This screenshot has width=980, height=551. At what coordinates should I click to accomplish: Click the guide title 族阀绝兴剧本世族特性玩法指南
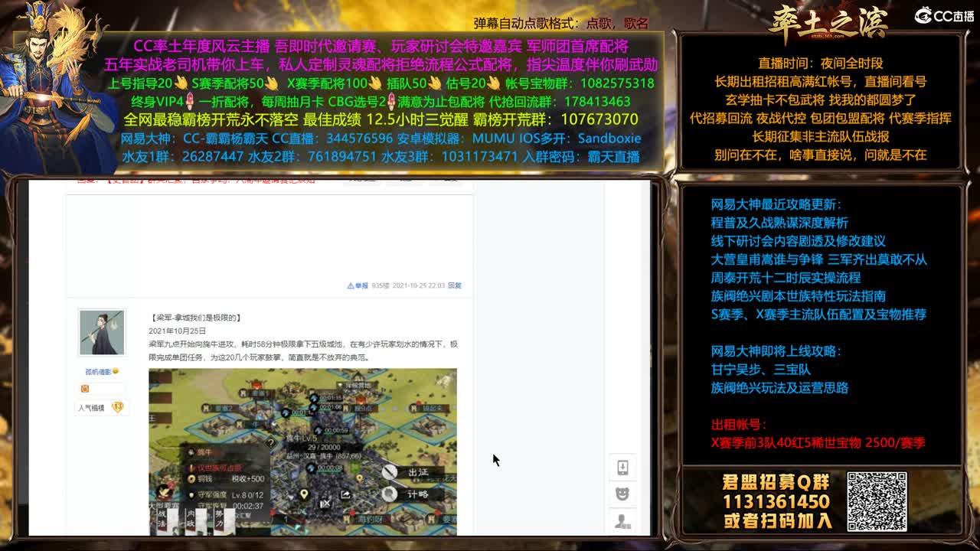click(798, 296)
